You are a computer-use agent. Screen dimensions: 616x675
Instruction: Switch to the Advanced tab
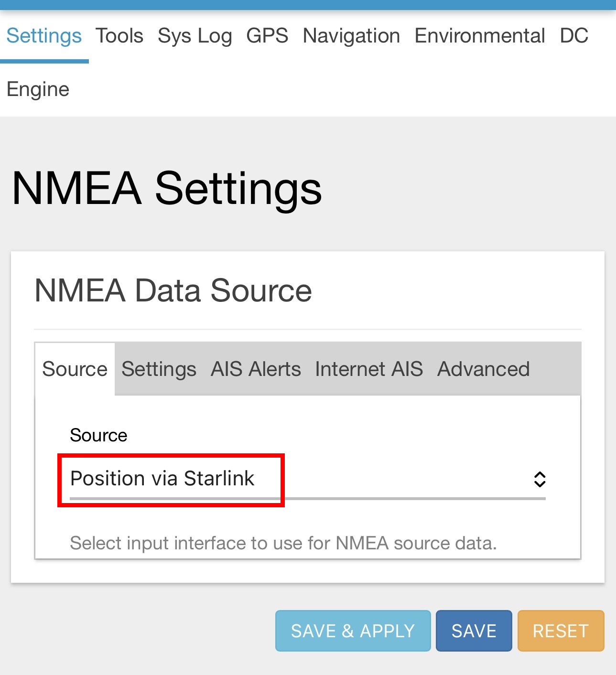point(483,369)
